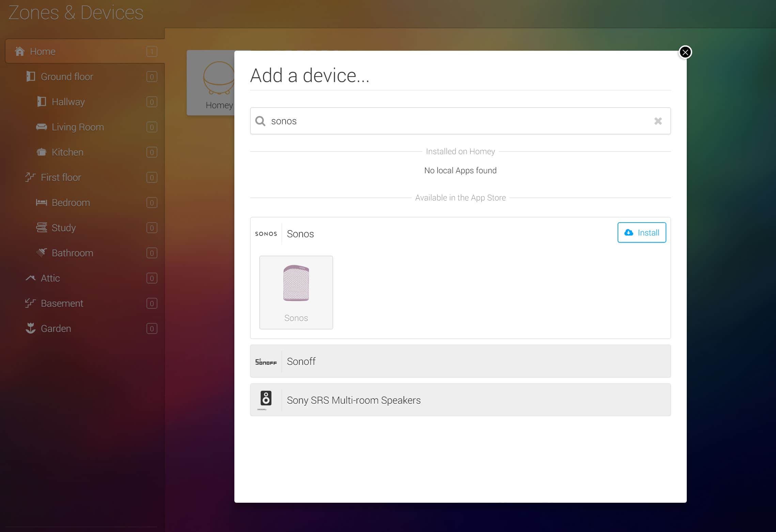Click the Sony speaker icon
776x532 pixels.
266,398
